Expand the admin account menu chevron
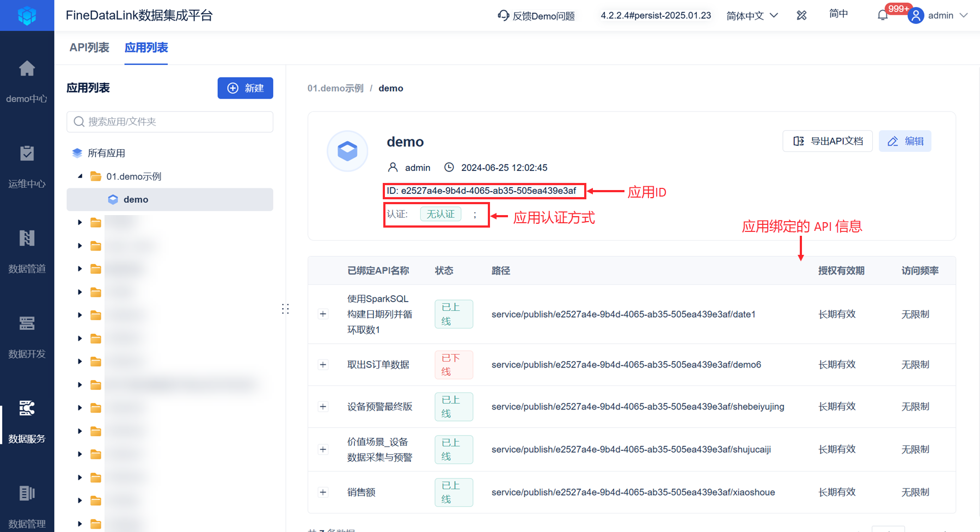The height and width of the screenshot is (532, 980). (x=964, y=15)
